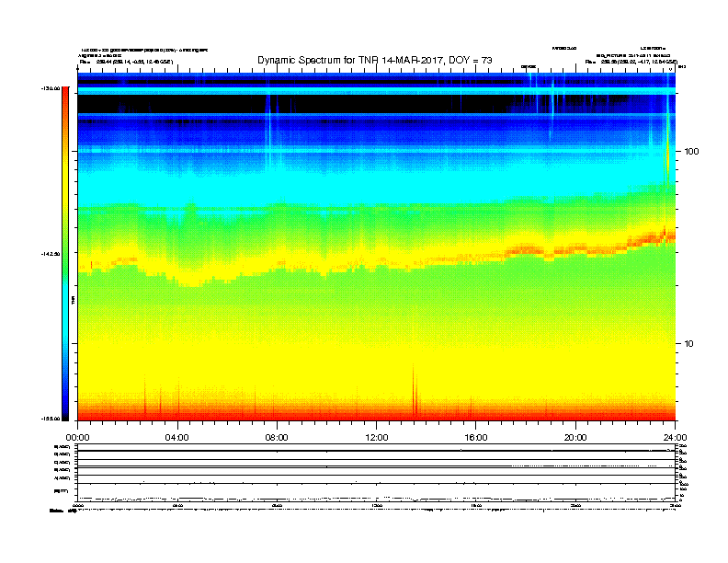Click the 00:00 time axis label
The width and height of the screenshot is (728, 563).
(77, 437)
